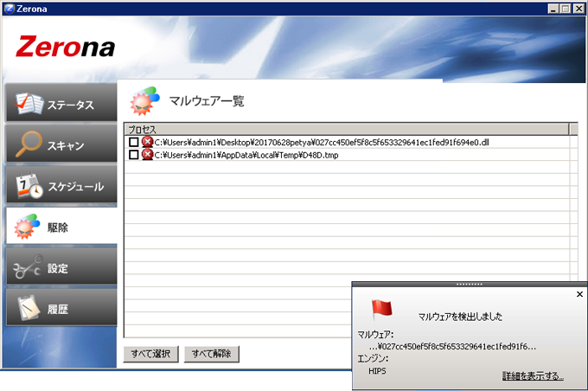
Task: Click the magnifying glass scan icon
Action: pyautogui.click(x=29, y=144)
